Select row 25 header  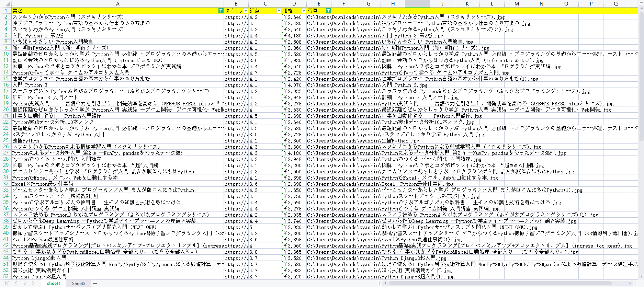point(5,140)
